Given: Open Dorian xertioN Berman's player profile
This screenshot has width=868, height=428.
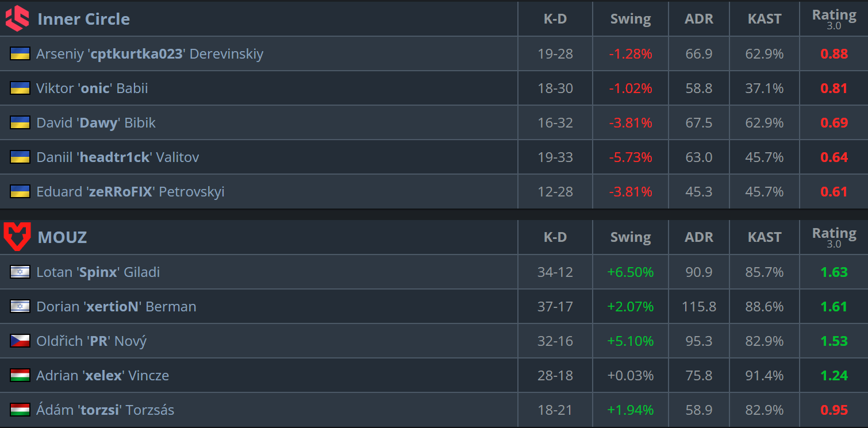Looking at the screenshot, I should [x=116, y=307].
